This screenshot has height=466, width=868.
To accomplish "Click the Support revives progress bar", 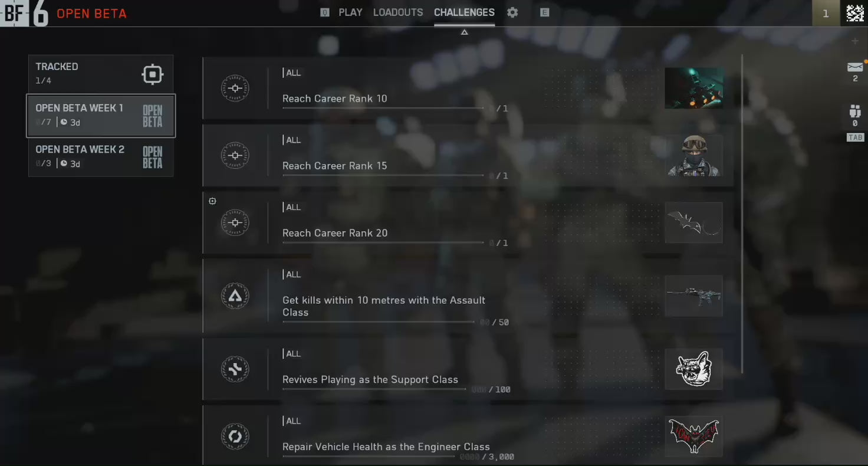I will point(374,389).
